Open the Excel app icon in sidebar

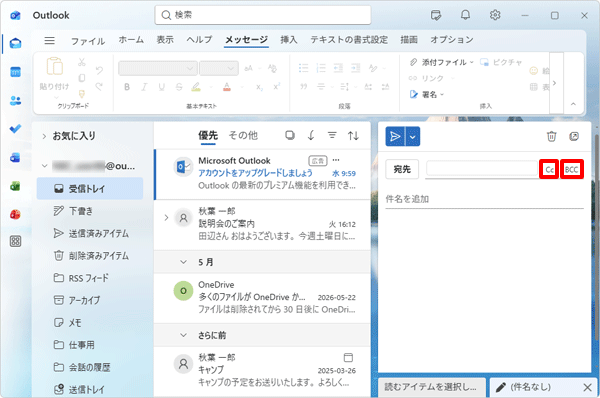tap(15, 186)
